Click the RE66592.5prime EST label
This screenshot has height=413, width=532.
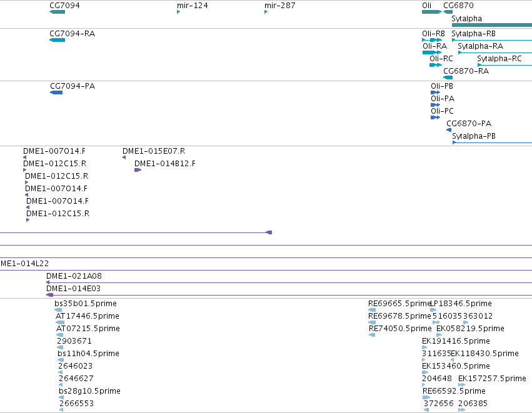[454, 391]
